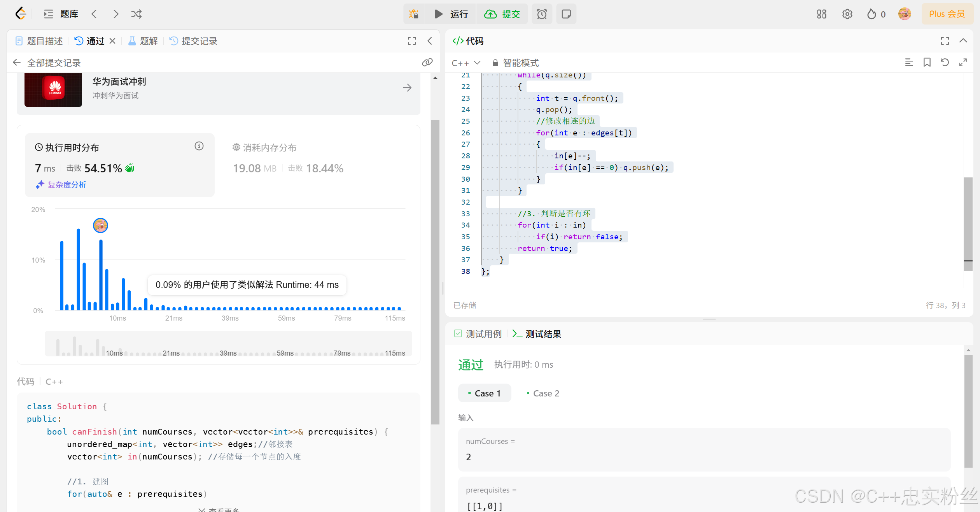Pick a random problem shuffle icon
Image resolution: width=980 pixels, height=512 pixels.
136,14
